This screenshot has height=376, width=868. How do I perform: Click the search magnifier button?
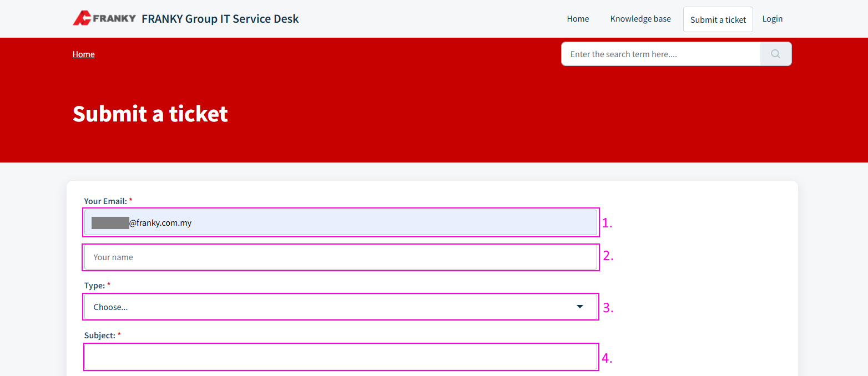(x=776, y=54)
